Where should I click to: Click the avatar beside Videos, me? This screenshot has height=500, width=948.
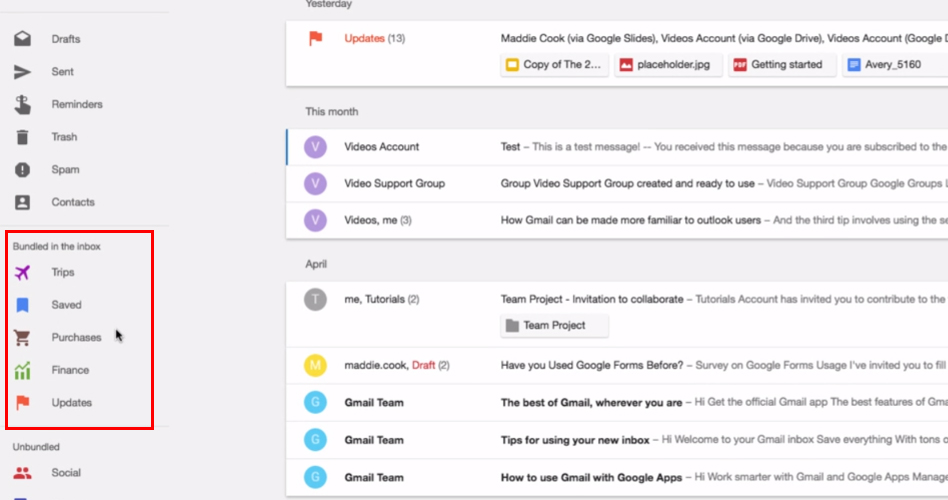pos(315,221)
